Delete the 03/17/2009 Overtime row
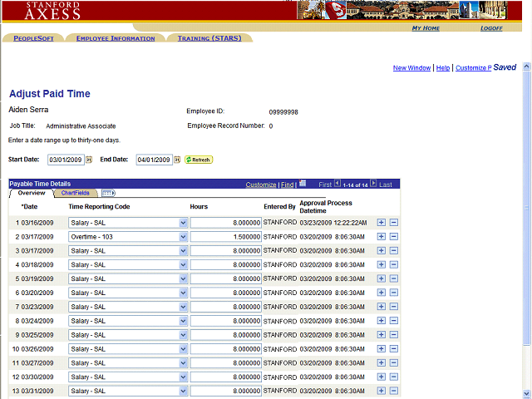The image size is (532, 399). 394,237
